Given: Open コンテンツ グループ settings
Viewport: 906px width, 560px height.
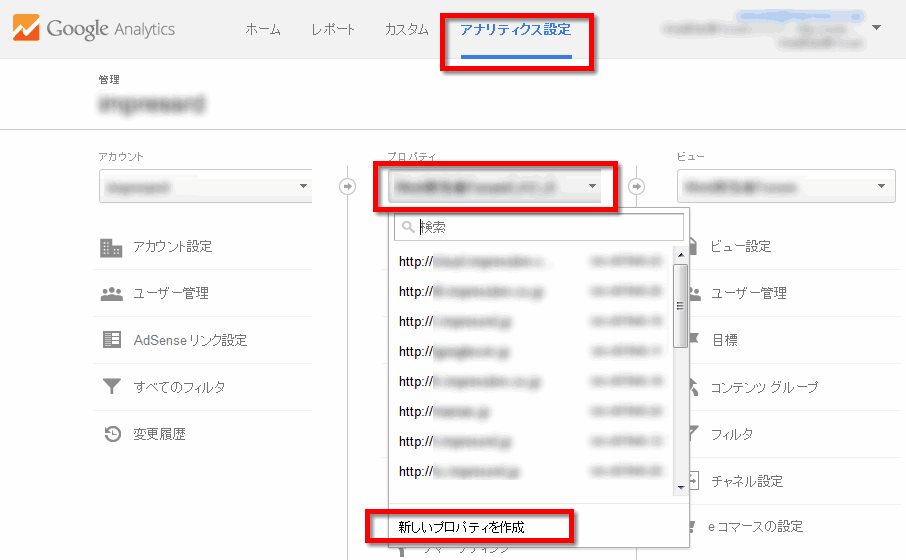Looking at the screenshot, I should click(x=763, y=387).
